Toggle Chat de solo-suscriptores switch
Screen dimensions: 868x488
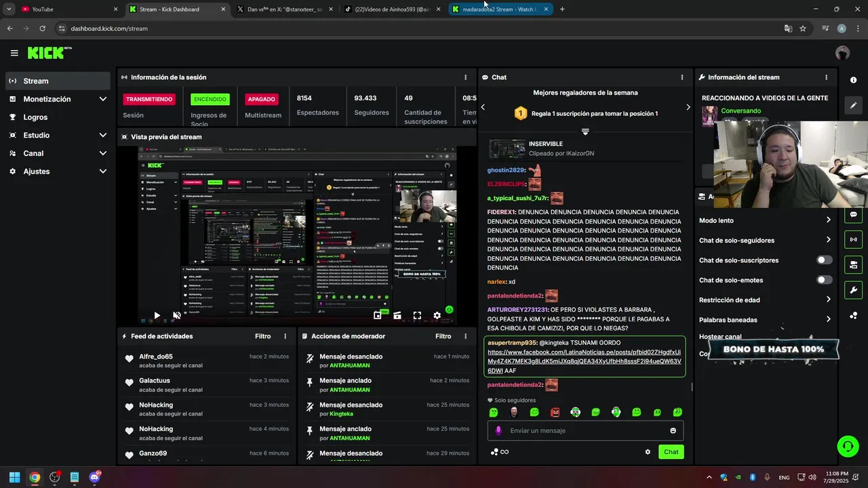coord(824,260)
